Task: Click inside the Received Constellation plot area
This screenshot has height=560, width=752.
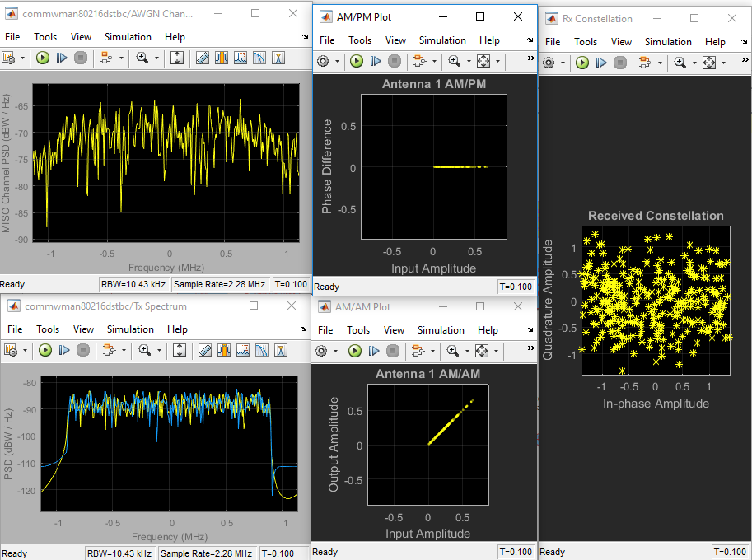Action: [x=655, y=301]
